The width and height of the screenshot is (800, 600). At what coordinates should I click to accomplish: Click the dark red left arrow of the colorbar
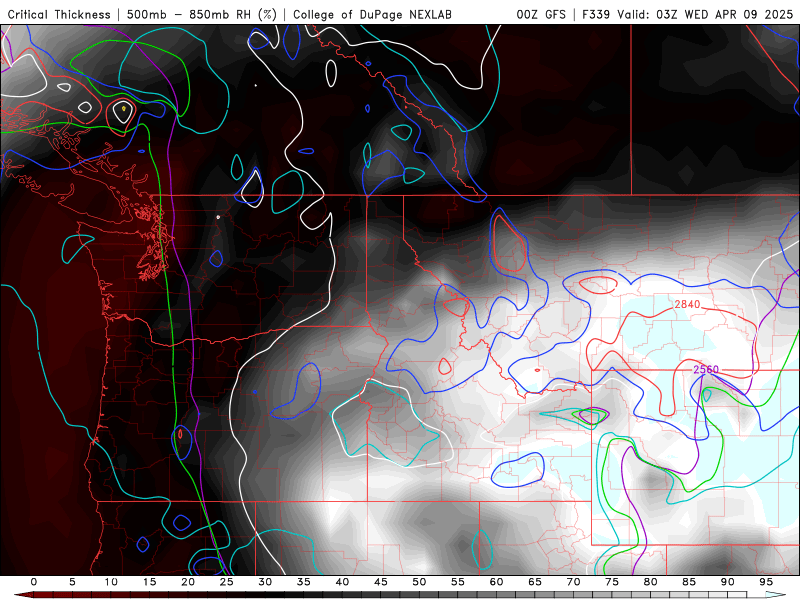[x=23, y=595]
